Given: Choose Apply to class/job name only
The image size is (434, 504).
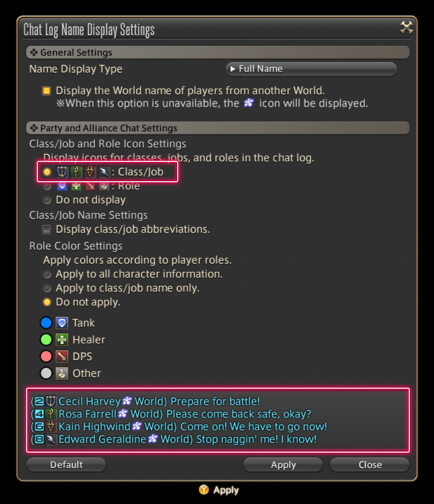Looking at the screenshot, I should [47, 288].
